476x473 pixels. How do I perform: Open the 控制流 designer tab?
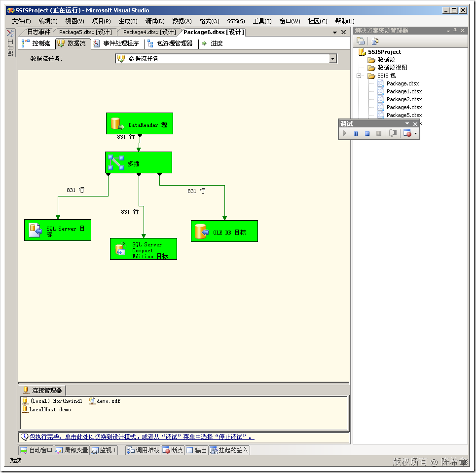tap(36, 43)
